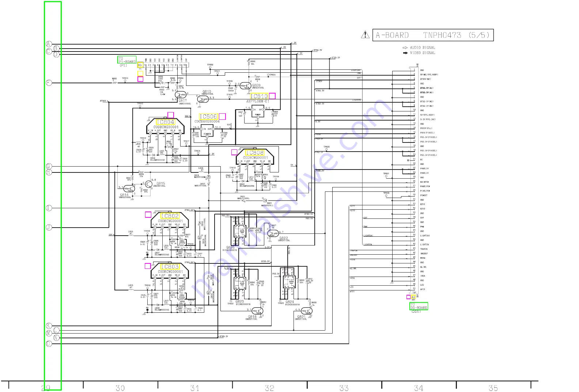Click transistor label Q822
579x392 pixels.
tap(284, 238)
